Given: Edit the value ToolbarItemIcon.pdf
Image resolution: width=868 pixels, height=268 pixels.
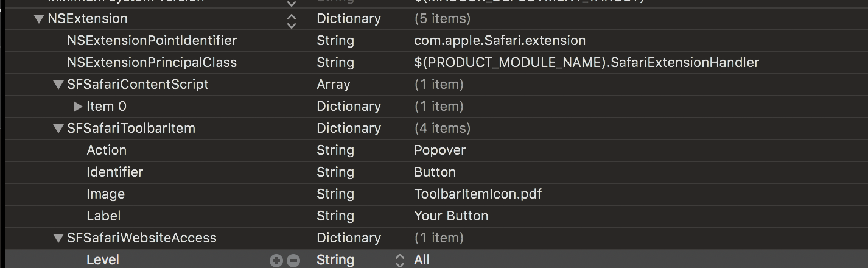Looking at the screenshot, I should click(478, 194).
